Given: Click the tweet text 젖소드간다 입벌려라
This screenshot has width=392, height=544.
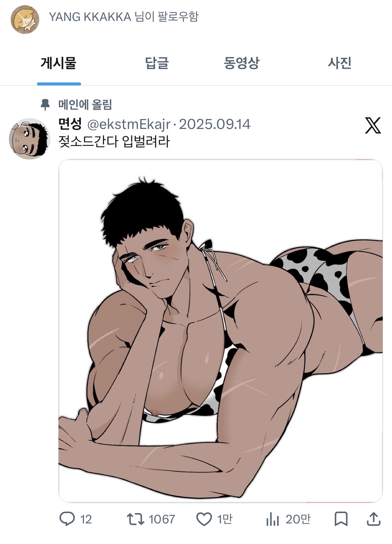Looking at the screenshot, I should (x=114, y=142).
